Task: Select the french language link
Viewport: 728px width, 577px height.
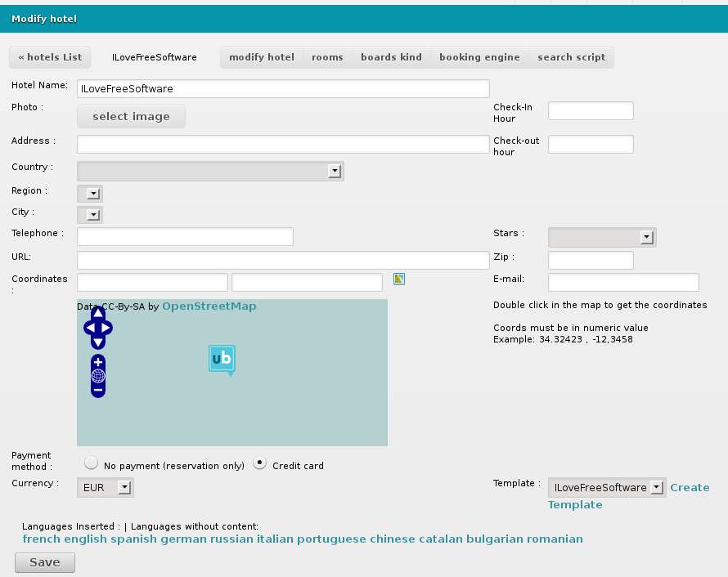Action: 42,539
